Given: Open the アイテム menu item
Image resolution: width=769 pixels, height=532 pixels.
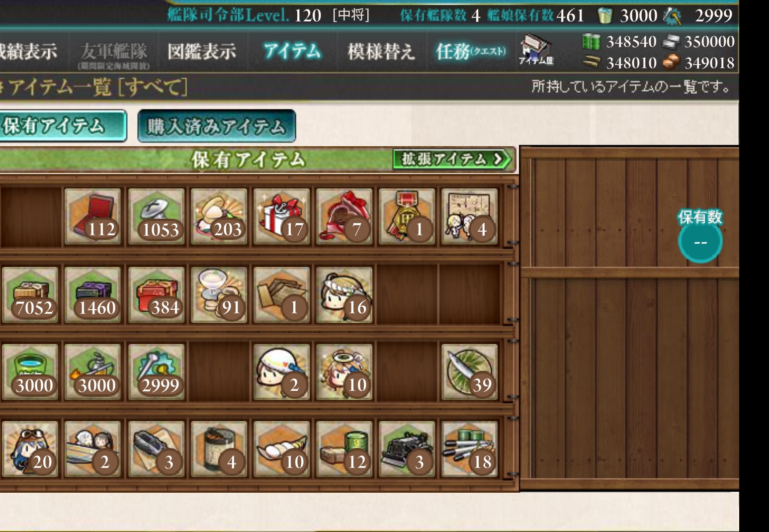Looking at the screenshot, I should pyautogui.click(x=292, y=51).
